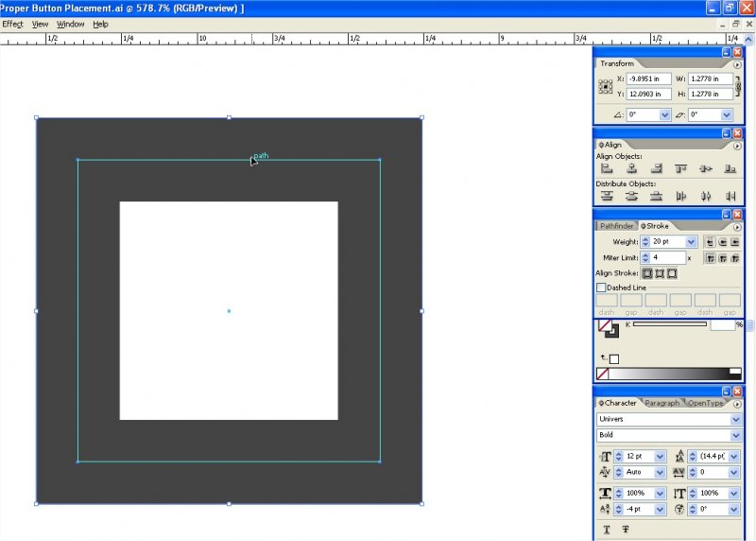
Task: Open the Transform panel flyout menu arrow
Action: [737, 64]
